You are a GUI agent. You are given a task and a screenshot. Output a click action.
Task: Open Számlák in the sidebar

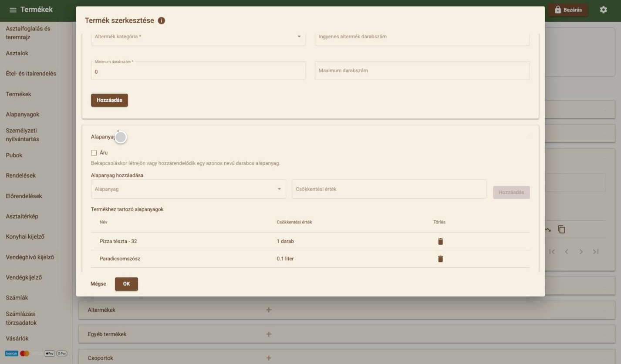tap(17, 298)
